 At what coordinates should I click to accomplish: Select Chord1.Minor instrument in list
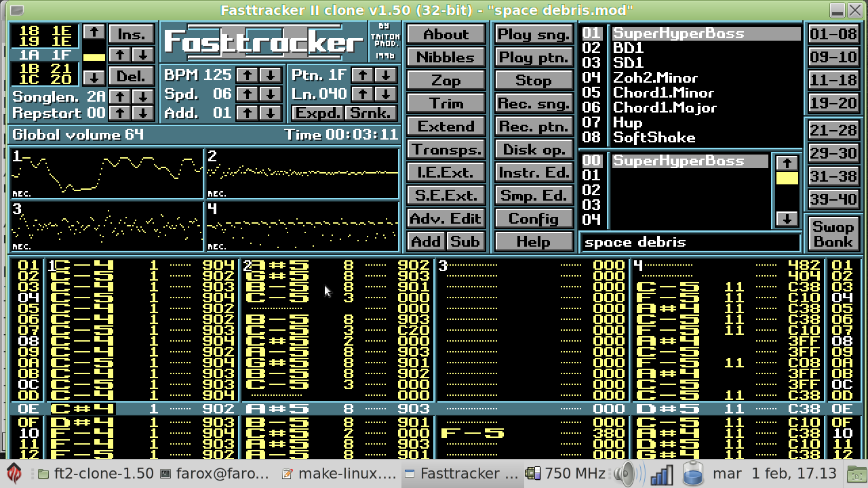663,93
